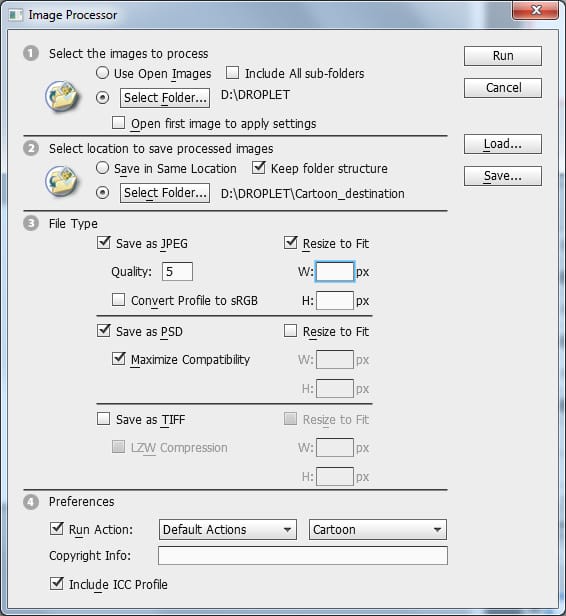This screenshot has height=616, width=566.
Task: Click the JPEG width W field
Action: pos(335,271)
